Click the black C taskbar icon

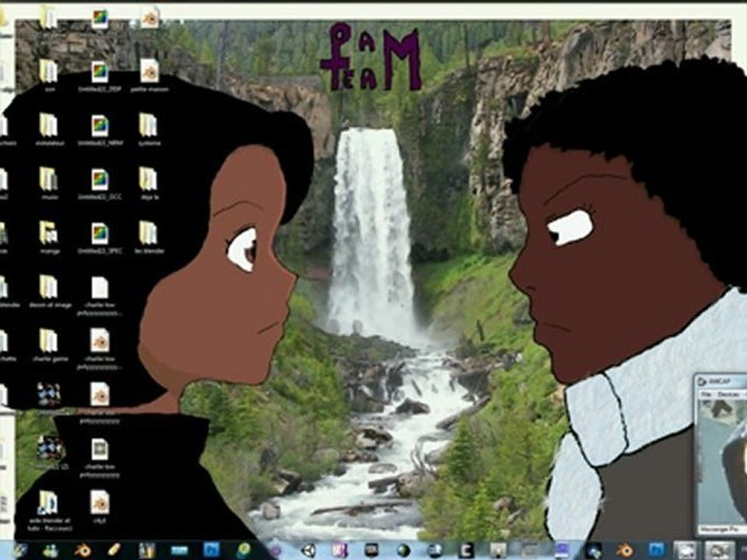tap(466, 551)
